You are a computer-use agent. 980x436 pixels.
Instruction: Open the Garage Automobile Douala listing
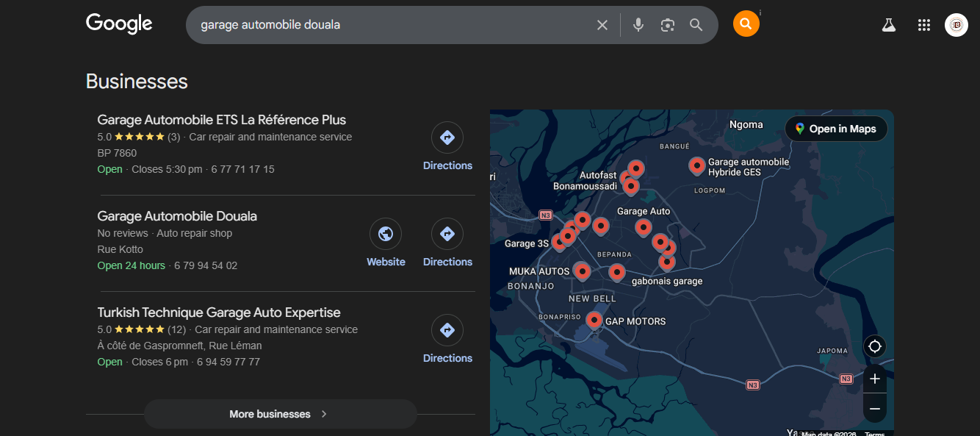(x=177, y=216)
